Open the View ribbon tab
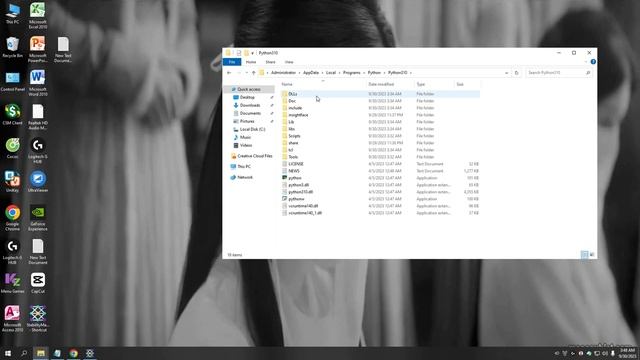The height and width of the screenshot is (360, 640). tap(289, 62)
